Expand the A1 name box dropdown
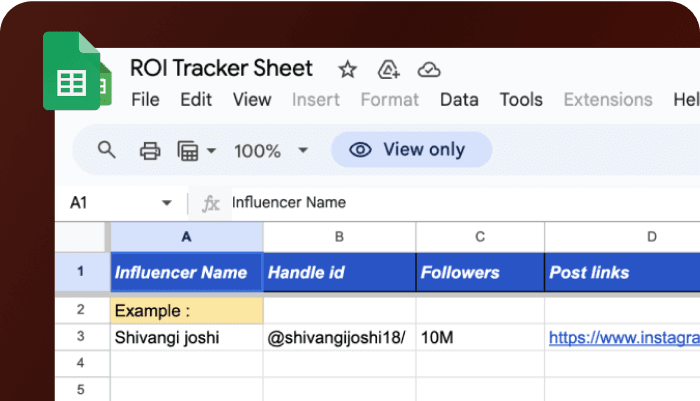 pos(167,203)
